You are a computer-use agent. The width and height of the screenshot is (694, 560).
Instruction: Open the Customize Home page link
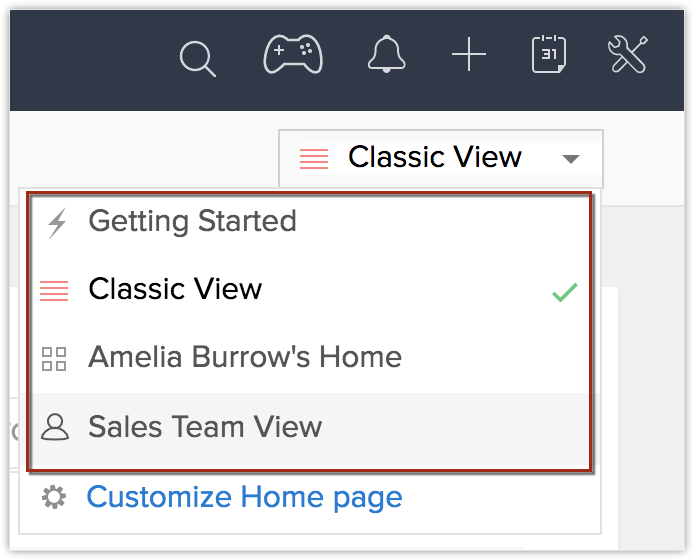tap(244, 497)
